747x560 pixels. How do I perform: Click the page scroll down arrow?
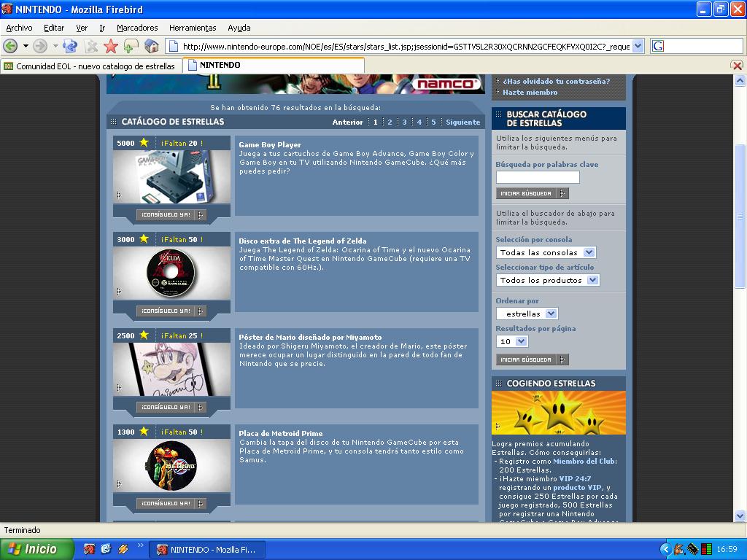click(x=740, y=516)
